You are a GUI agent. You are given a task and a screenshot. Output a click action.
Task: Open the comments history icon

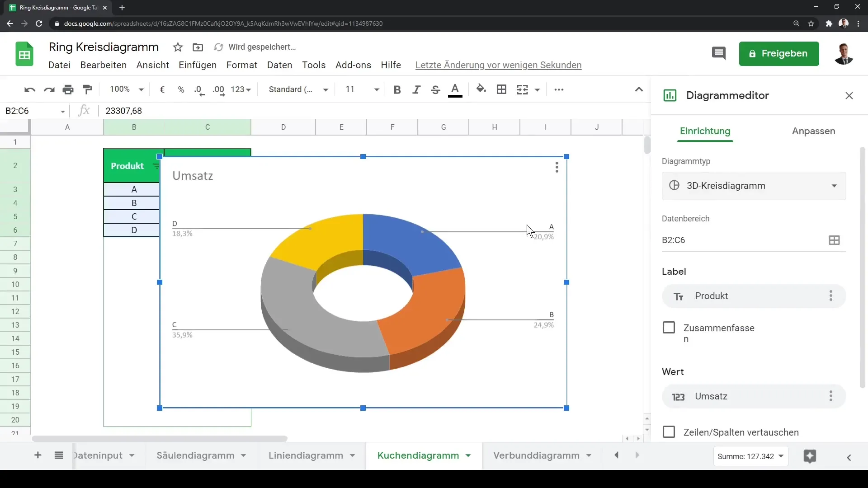click(x=718, y=53)
